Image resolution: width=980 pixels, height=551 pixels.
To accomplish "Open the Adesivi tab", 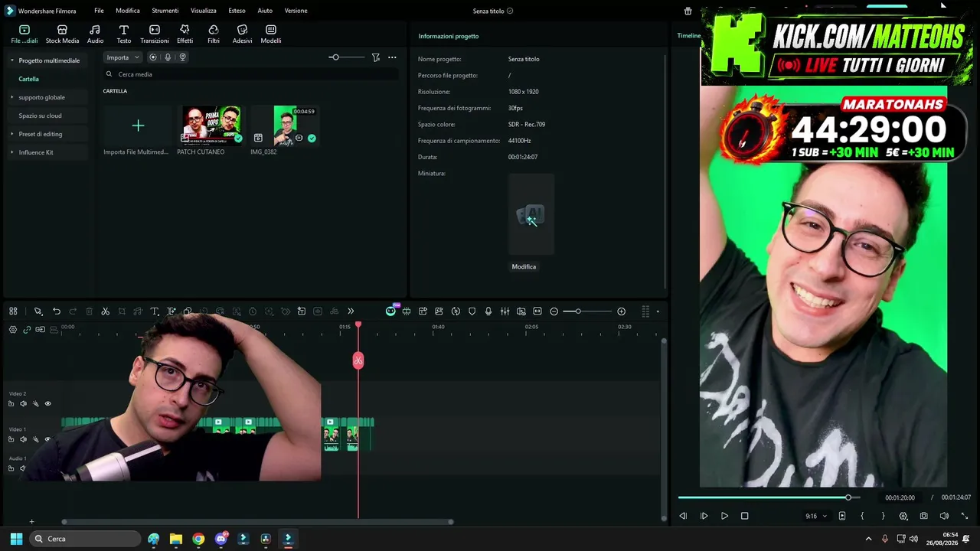I will [x=242, y=34].
